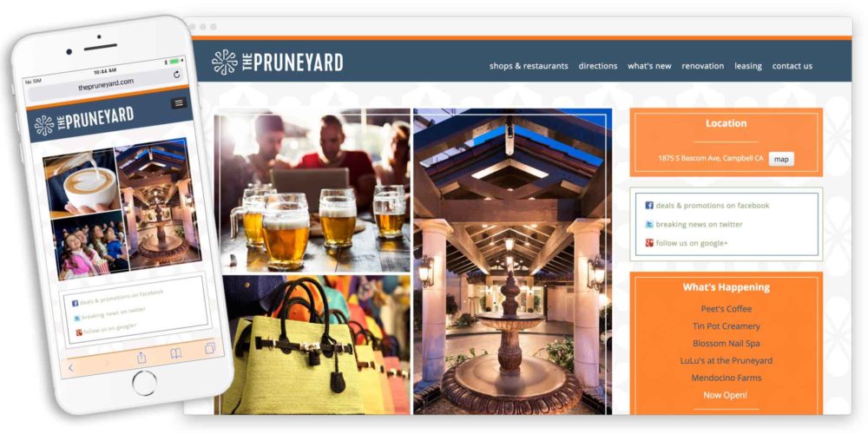The image size is (868, 434).
Task: Tap the Safari share icon on phone
Action: (x=141, y=357)
